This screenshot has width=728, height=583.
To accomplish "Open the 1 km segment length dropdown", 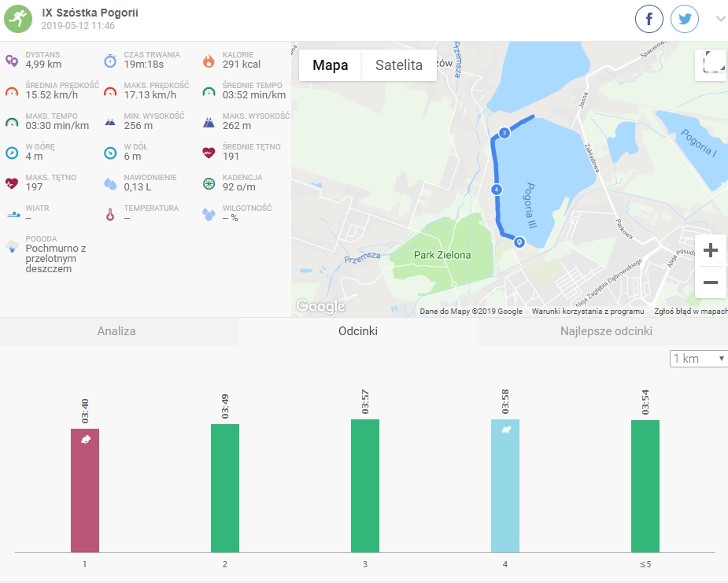I will (x=698, y=359).
